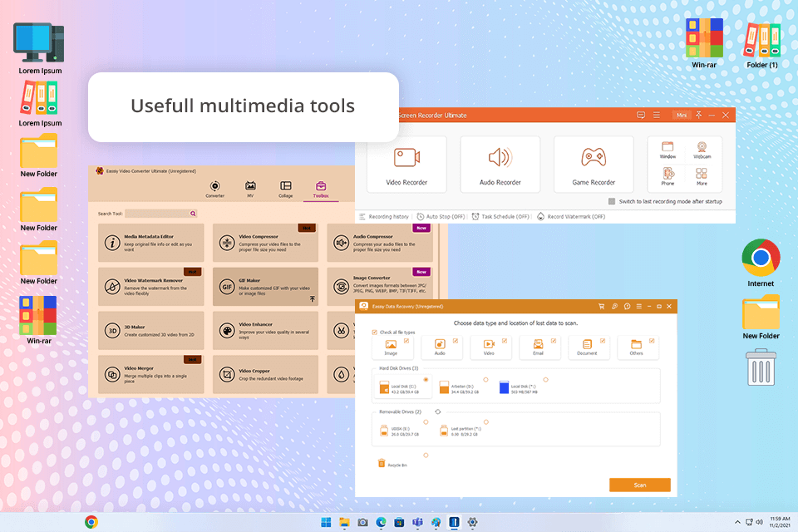
Task: Expand hidden system tray icons chevron
Action: (737, 522)
